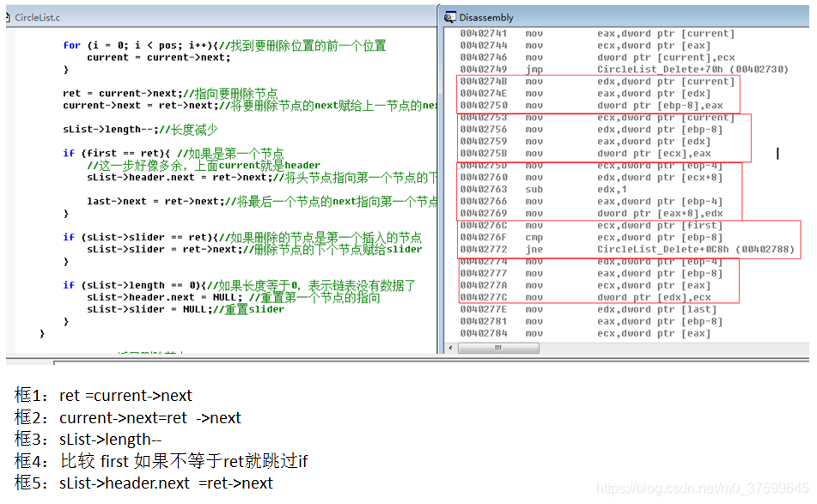Viewport: 817px width, 504px height.
Task: Select disassembly line at address 0040276C
Action: coord(591,225)
